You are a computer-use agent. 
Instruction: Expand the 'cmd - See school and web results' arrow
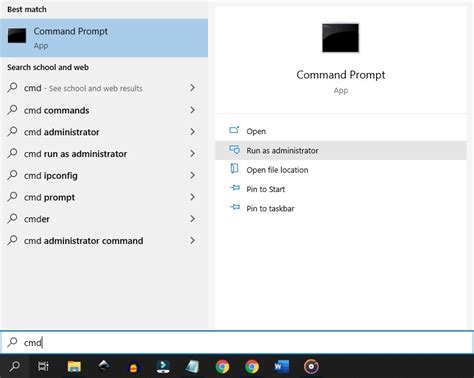click(x=192, y=88)
